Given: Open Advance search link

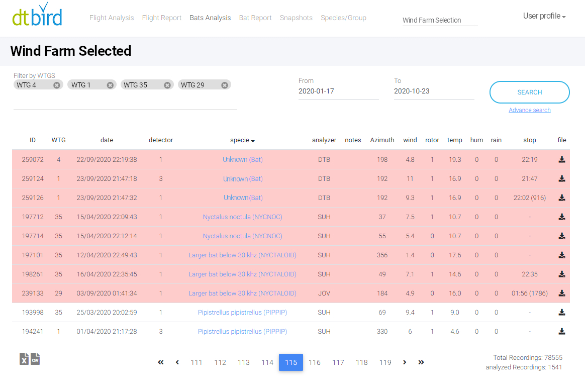Looking at the screenshot, I should click(529, 110).
